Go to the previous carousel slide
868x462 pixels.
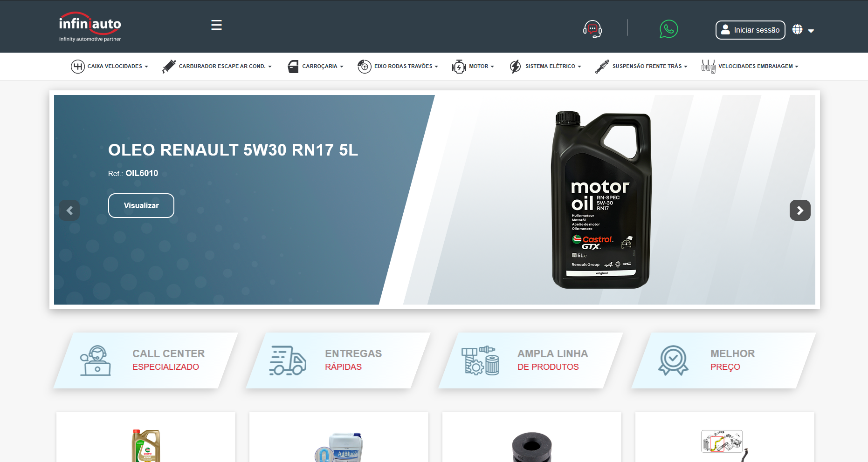pos(69,211)
